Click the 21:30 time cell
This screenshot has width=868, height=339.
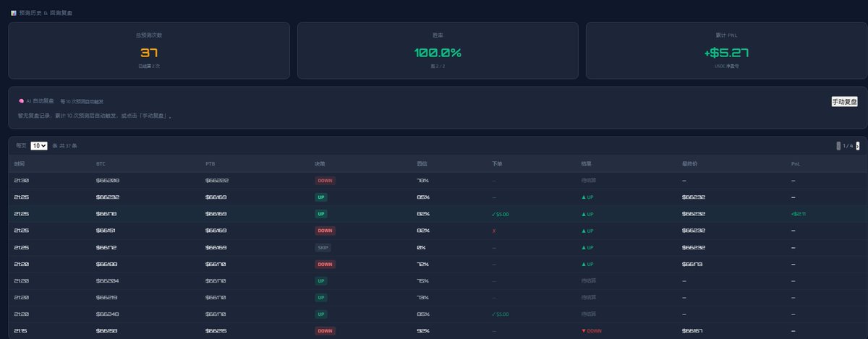(x=22, y=180)
